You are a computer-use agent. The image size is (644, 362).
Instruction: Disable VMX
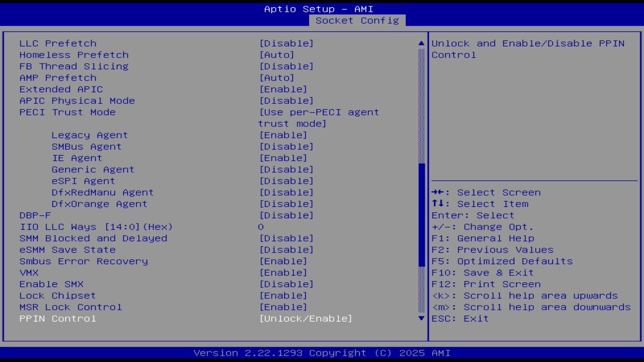tap(283, 273)
